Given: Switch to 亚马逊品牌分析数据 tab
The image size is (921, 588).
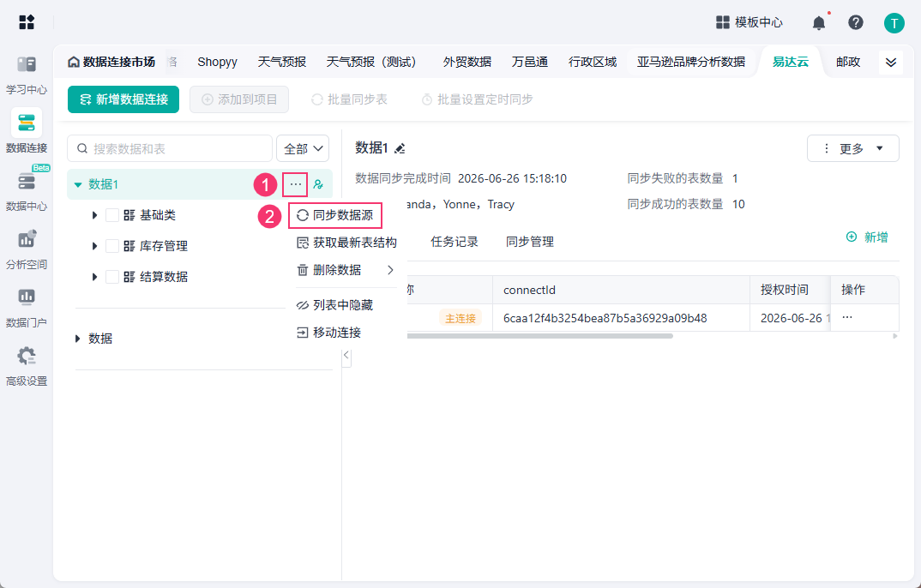Looking at the screenshot, I should pos(691,62).
